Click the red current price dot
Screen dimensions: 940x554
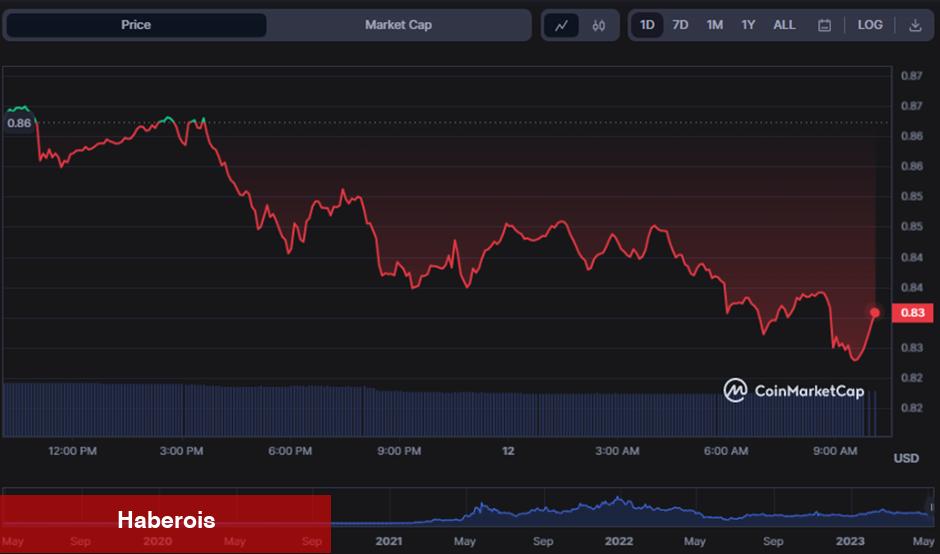[x=875, y=312]
